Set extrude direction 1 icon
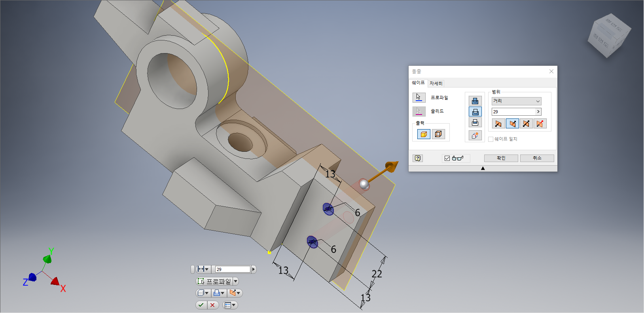 coord(498,124)
